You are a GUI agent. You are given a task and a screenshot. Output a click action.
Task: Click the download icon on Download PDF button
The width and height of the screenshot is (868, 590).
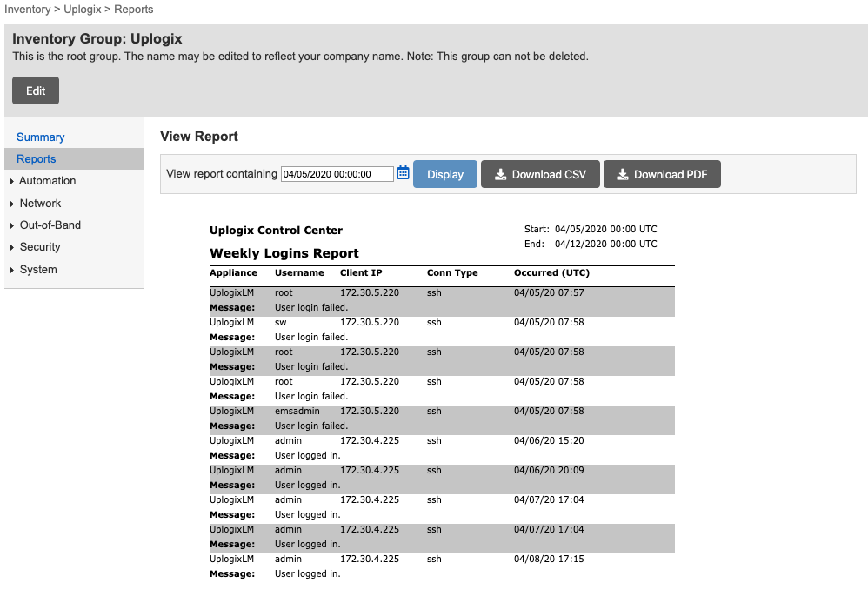click(x=621, y=173)
